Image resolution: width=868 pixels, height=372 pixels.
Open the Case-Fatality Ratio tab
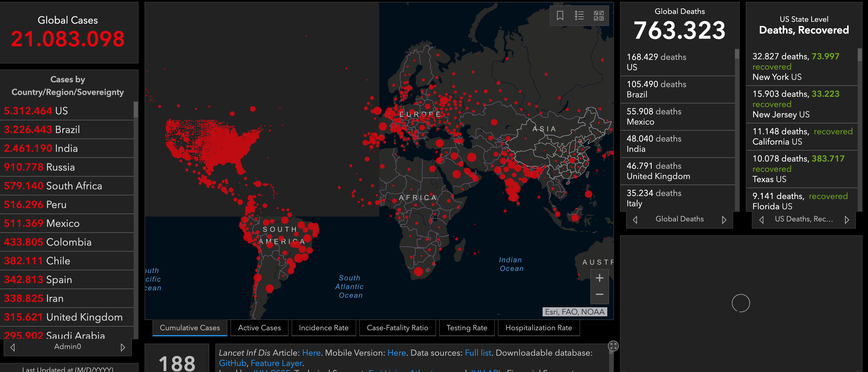[x=397, y=328]
